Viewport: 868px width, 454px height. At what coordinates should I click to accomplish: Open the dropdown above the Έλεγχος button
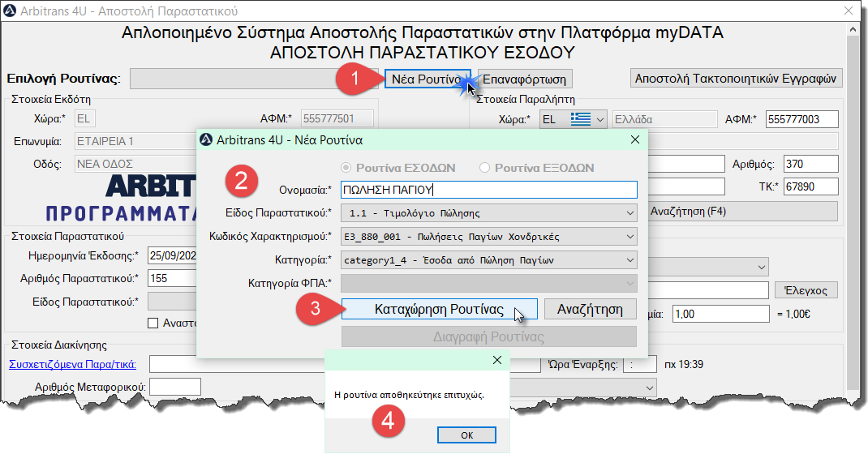tap(708, 267)
